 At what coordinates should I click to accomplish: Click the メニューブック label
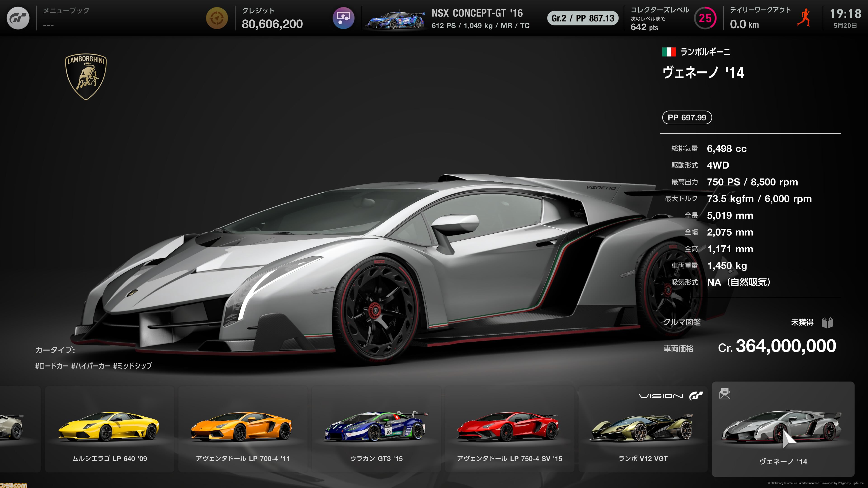tap(66, 11)
